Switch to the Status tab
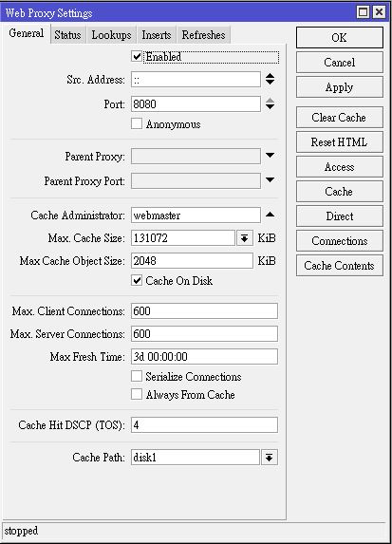392x544 pixels. tap(67, 35)
